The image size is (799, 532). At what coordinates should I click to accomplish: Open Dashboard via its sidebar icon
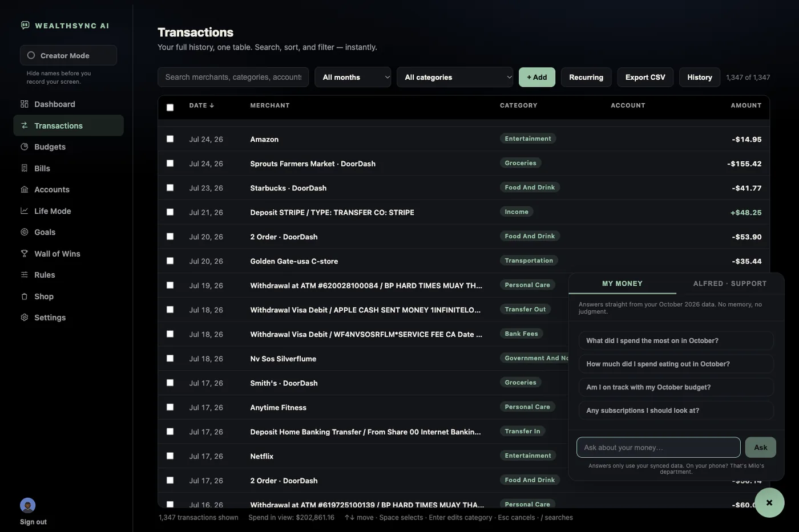pyautogui.click(x=25, y=104)
